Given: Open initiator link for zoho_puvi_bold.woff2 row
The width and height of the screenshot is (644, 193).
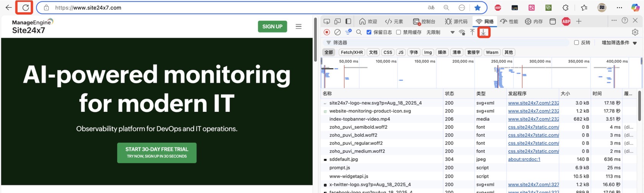Looking at the screenshot, I should (x=534, y=135).
